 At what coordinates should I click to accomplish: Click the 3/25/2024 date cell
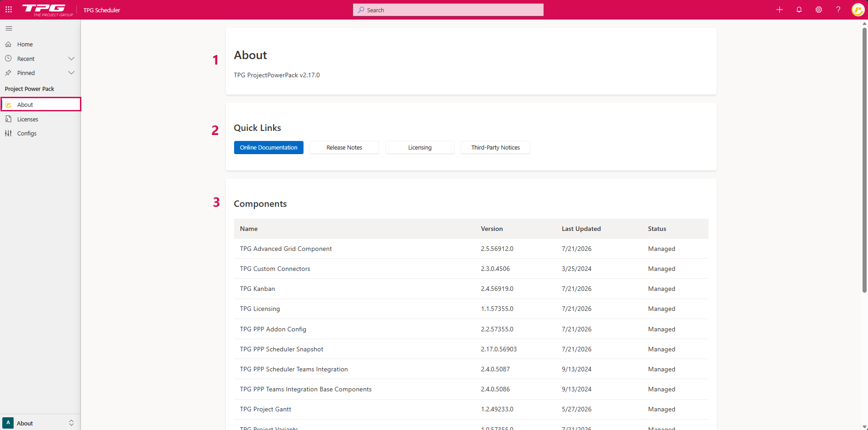(577, 269)
